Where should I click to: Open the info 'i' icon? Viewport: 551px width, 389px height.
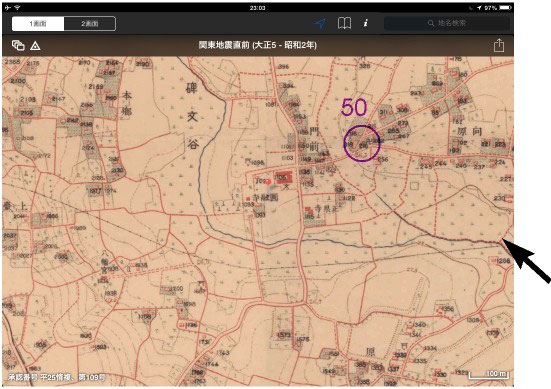[x=365, y=23]
